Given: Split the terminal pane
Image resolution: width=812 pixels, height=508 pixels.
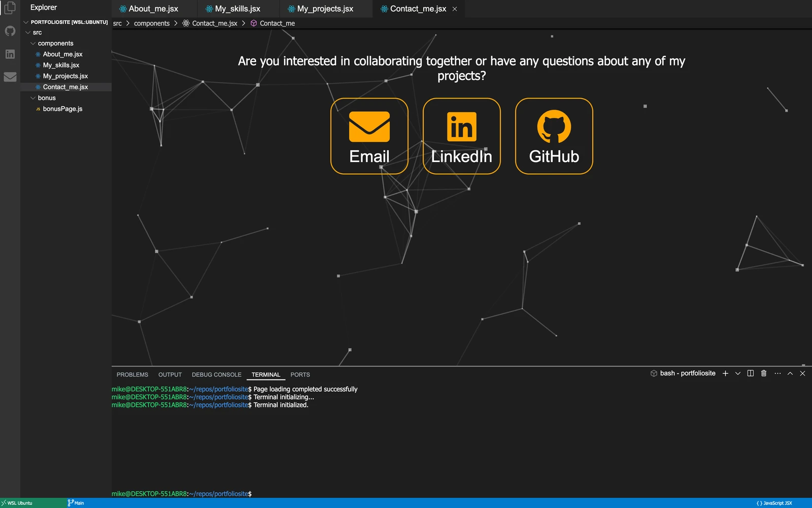Looking at the screenshot, I should [x=751, y=373].
